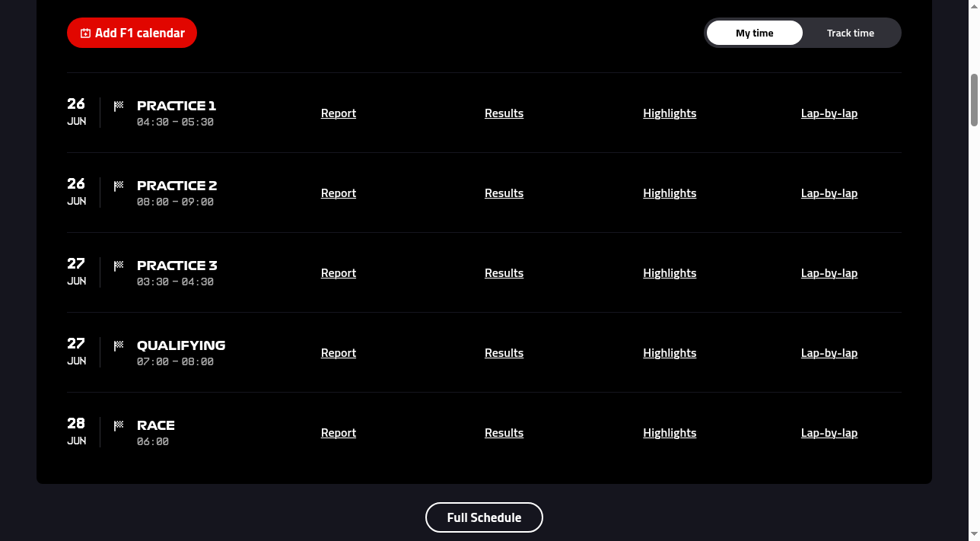Click the 07:00 – 08:00 time text

[175, 362]
